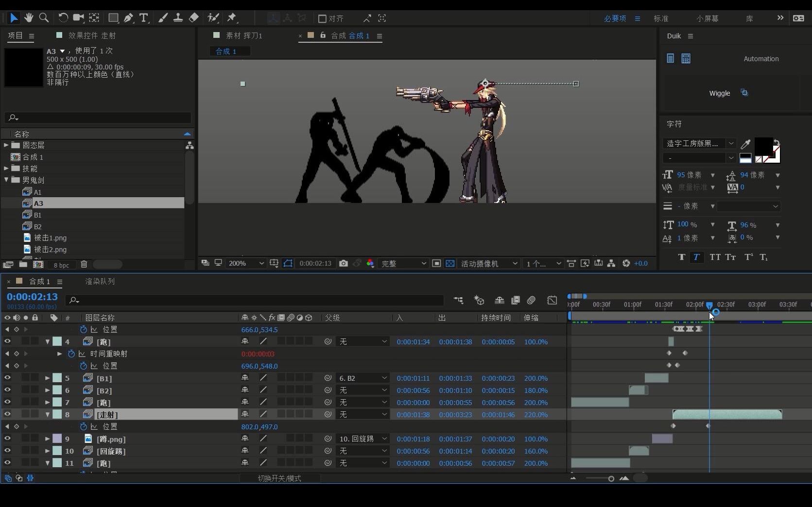Open the 200% magnification dropdown
Screen dimensions: 812x507
[x=246, y=263]
